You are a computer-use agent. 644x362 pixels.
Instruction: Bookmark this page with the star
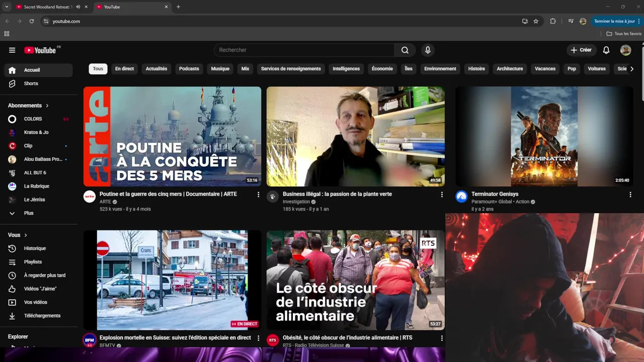tap(536, 21)
